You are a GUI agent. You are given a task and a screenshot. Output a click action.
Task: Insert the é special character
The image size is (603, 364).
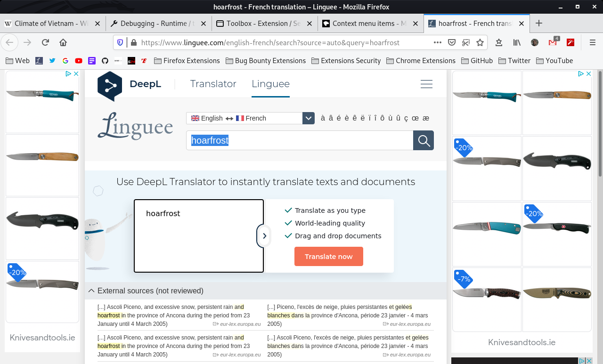[x=338, y=118]
